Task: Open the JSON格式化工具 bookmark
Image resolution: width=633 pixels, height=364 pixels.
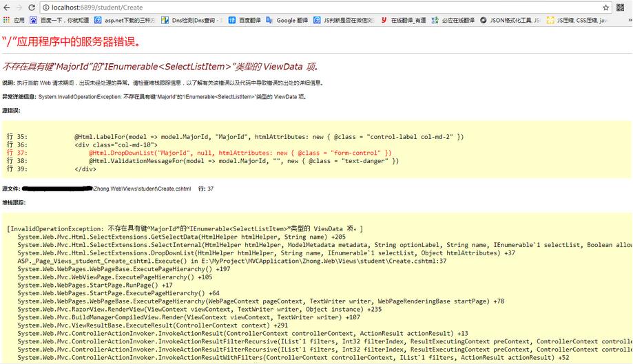Action: 510,21
